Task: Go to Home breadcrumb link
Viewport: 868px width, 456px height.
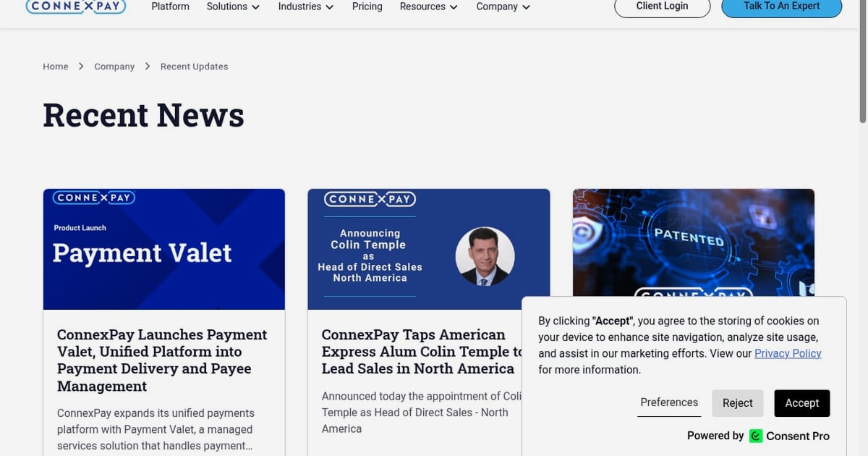Action: tap(55, 67)
